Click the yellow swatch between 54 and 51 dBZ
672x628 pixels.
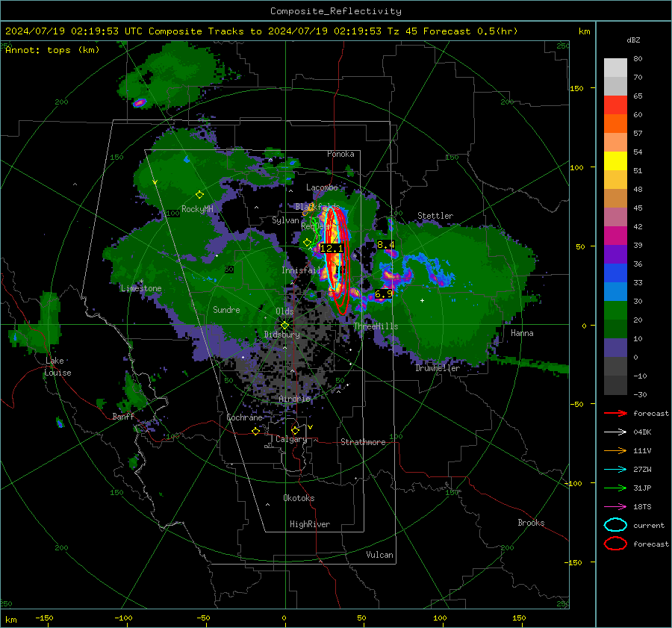pyautogui.click(x=615, y=161)
